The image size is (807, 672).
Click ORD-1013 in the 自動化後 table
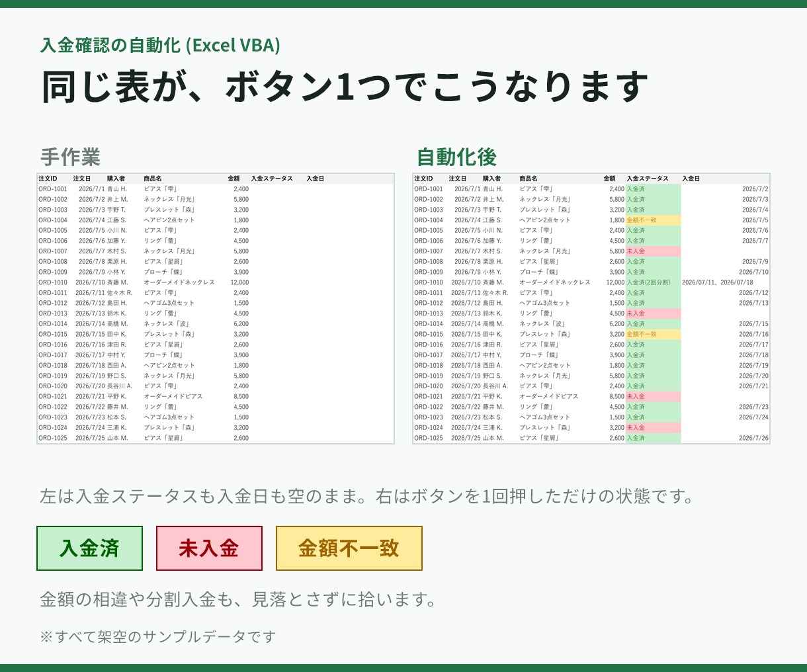point(429,314)
